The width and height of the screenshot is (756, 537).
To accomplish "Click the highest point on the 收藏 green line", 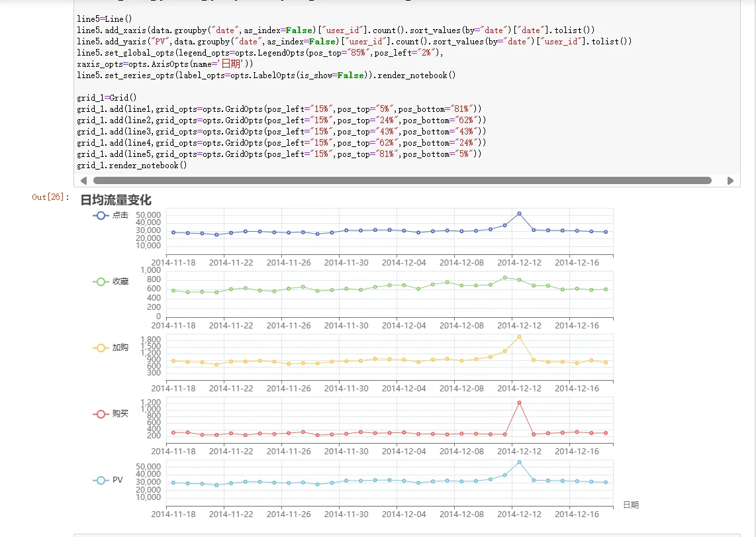I will point(505,277).
